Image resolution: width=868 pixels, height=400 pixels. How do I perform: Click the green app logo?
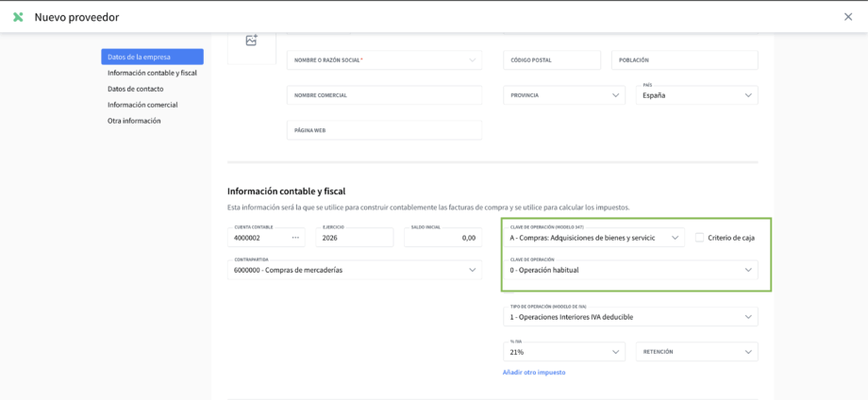point(18,17)
